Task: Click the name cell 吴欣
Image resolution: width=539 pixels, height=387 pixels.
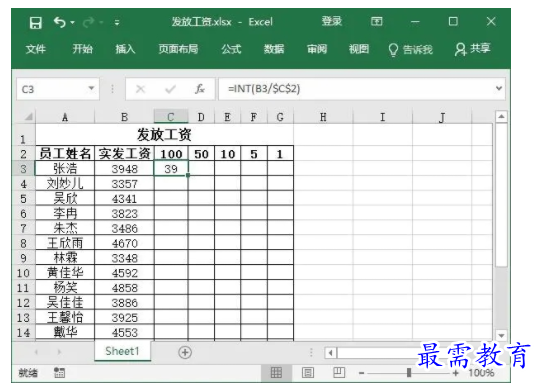Action: pyautogui.click(x=65, y=199)
